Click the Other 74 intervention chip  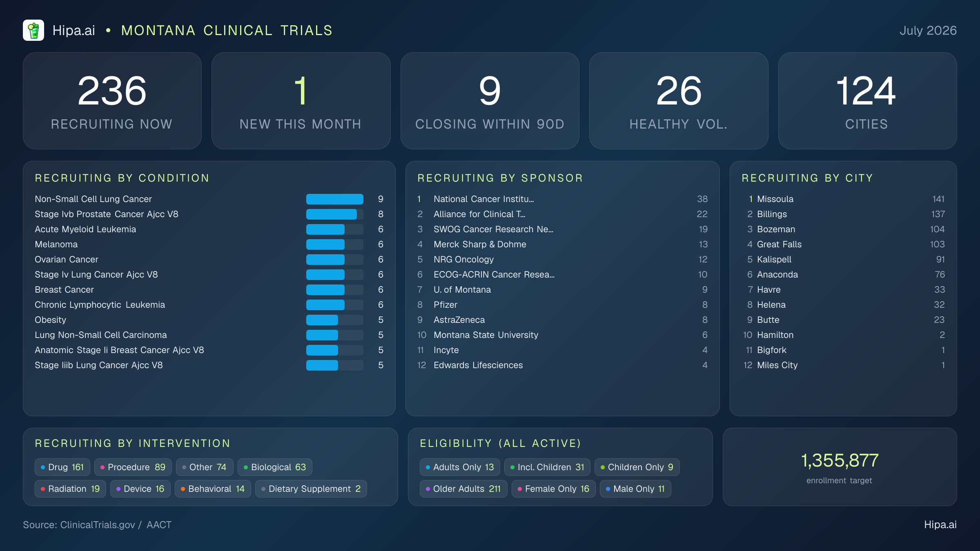(205, 467)
